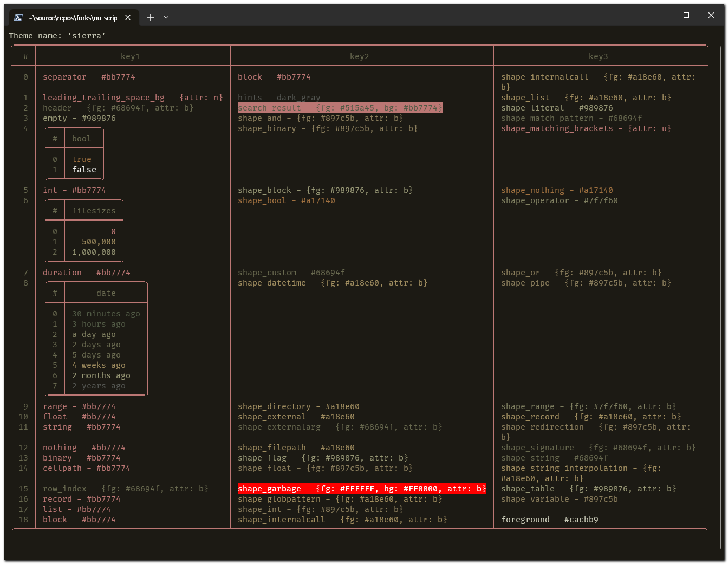Click the "record - #bb7774" entry
The width and height of the screenshot is (728, 564).
pyautogui.click(x=82, y=499)
